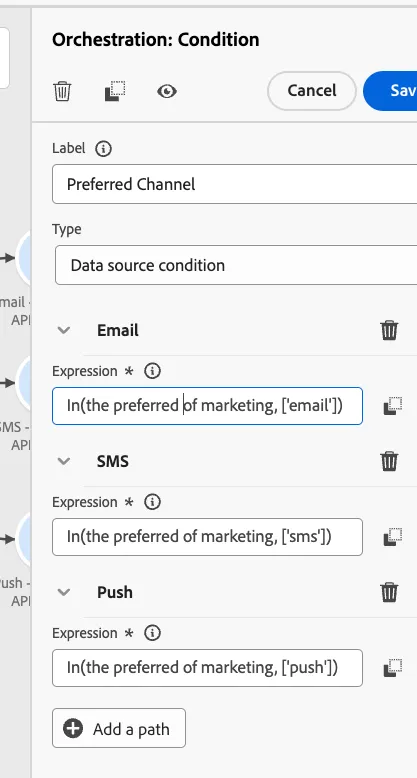
Task: Click Add a path button
Action: click(x=119, y=728)
